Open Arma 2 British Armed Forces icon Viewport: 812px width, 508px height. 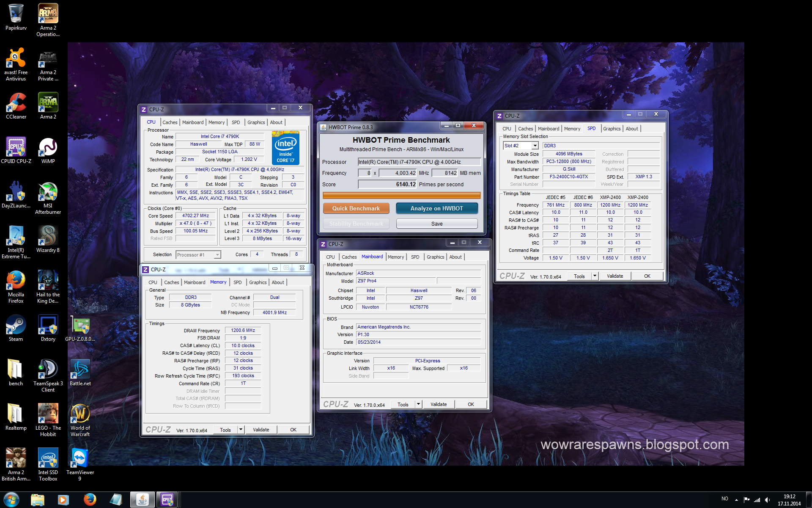click(16, 464)
